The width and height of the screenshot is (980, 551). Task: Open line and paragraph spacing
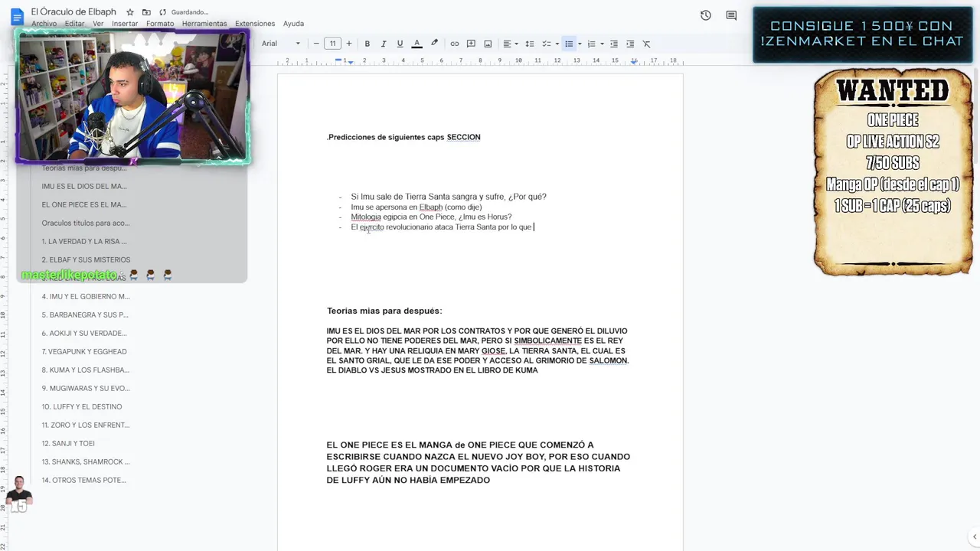[529, 44]
